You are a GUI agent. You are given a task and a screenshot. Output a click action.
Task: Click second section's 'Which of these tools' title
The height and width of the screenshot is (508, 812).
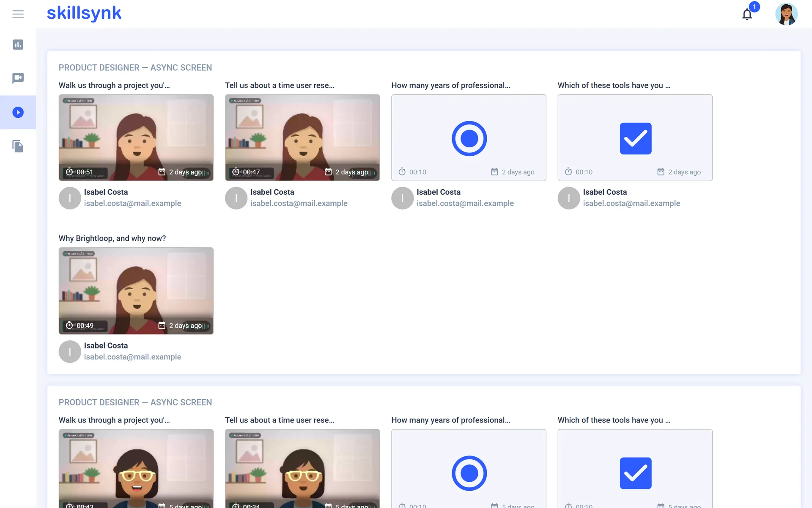614,420
